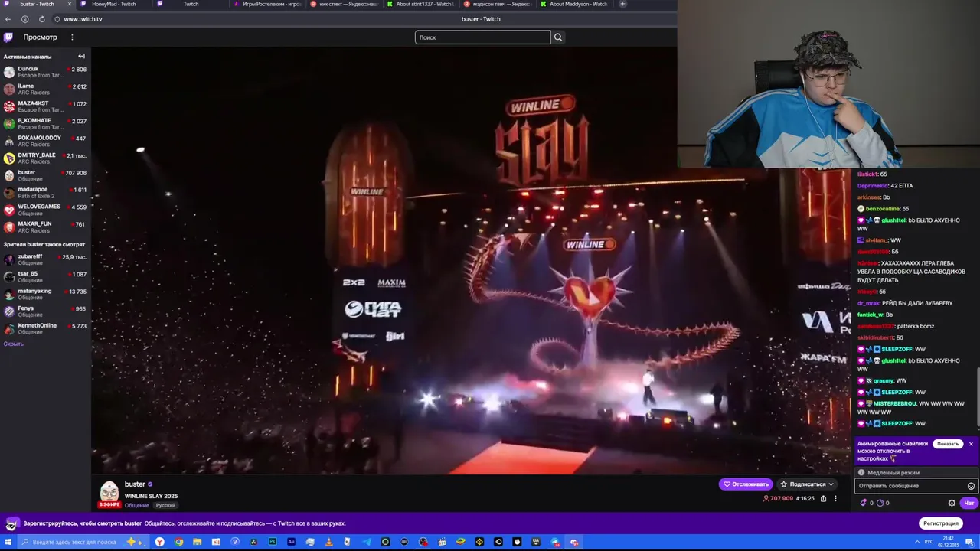Click Регистрация button in bottom banner
This screenshot has width=980, height=551.
coord(941,523)
